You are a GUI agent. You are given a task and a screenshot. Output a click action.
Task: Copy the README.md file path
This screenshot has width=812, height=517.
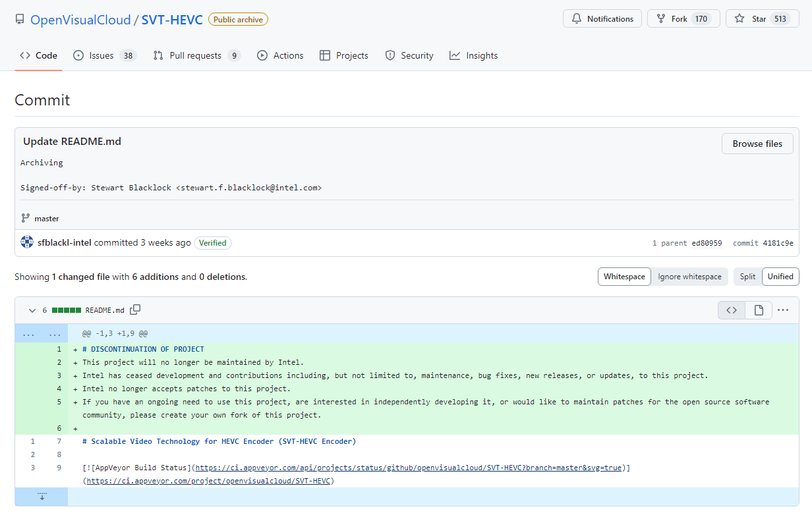[135, 310]
